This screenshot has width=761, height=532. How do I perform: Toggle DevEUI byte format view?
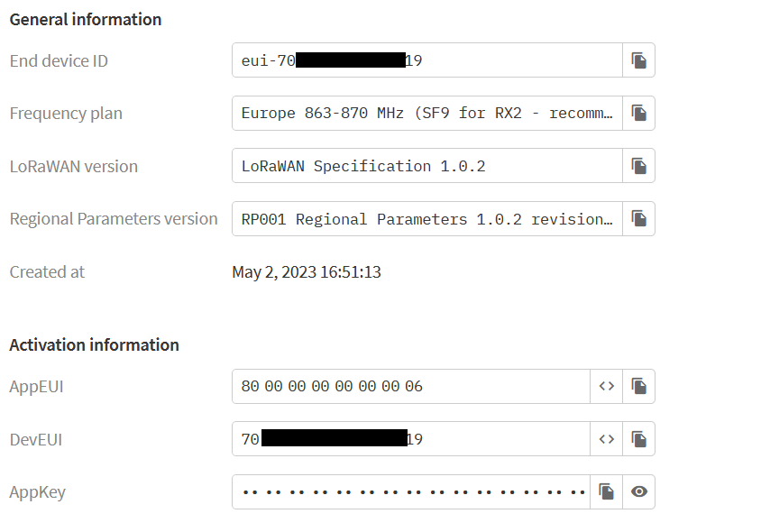point(607,439)
